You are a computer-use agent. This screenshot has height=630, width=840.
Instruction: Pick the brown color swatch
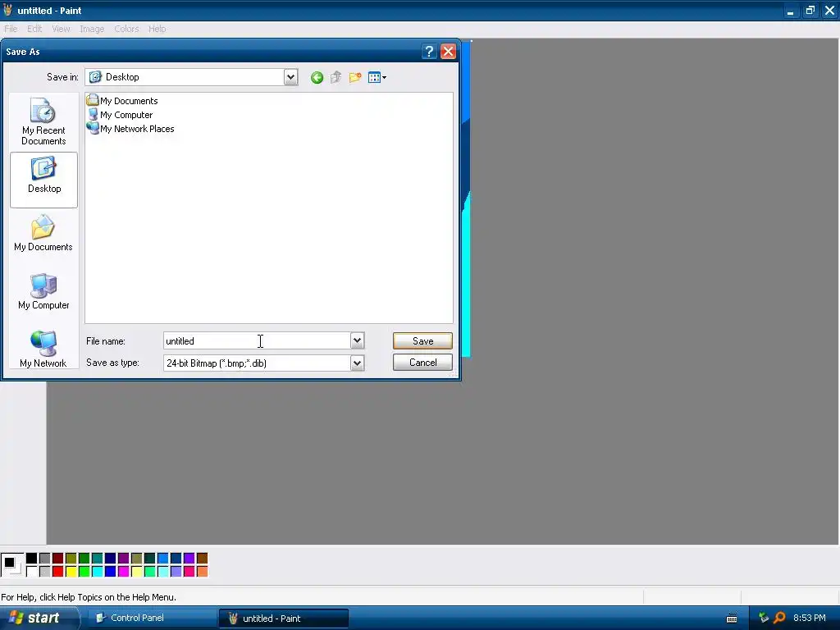(202, 558)
